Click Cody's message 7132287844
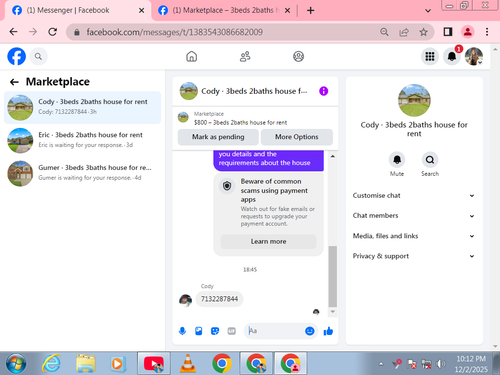 219,299
